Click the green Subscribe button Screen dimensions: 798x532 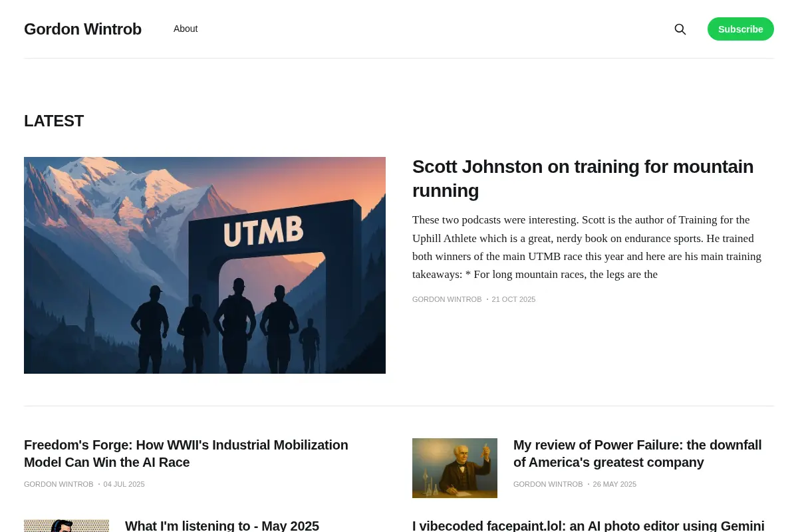pos(741,29)
